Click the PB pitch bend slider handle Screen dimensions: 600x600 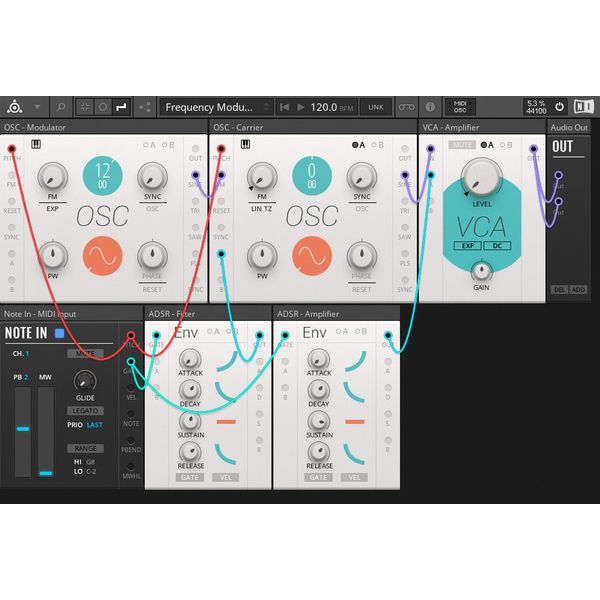(x=23, y=429)
